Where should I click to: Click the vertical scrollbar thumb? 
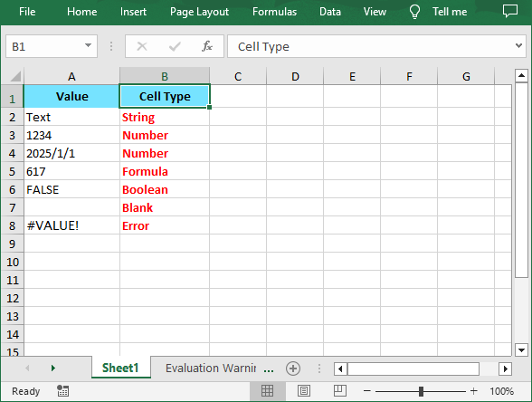pos(521,180)
